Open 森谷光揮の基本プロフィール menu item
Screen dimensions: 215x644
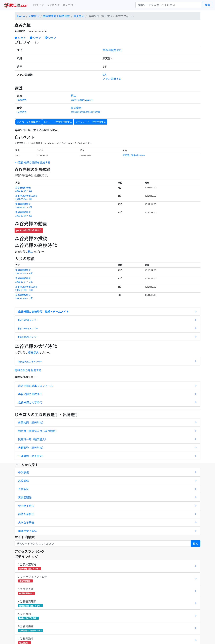point(107,386)
